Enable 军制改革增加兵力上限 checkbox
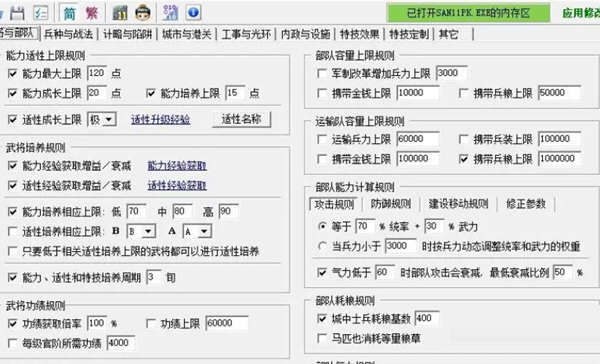This screenshot has height=364, width=600. [322, 73]
